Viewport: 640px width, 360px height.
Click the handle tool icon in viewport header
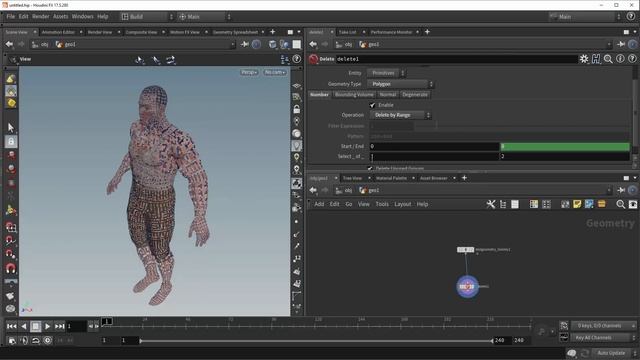171,60
